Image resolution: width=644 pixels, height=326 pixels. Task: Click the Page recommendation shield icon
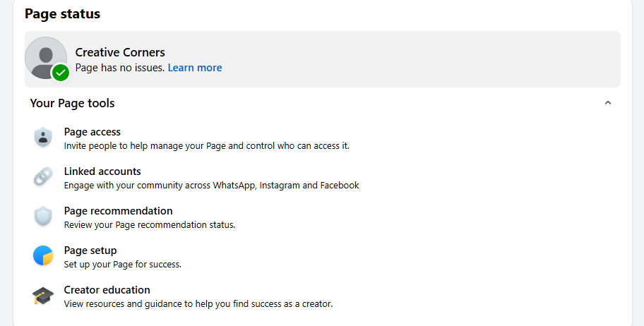43,217
